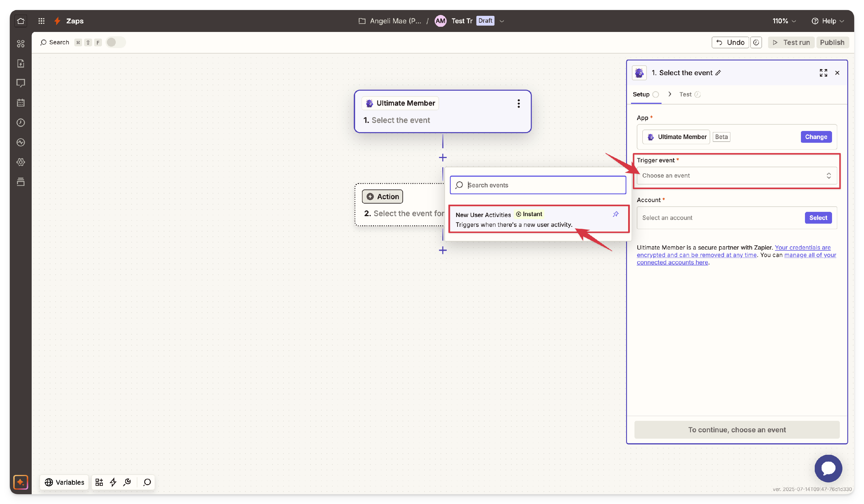Click the AM user avatar
The image size is (864, 504).
click(x=440, y=21)
